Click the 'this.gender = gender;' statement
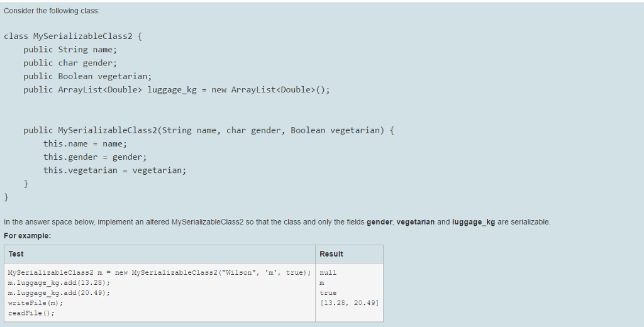This screenshot has width=644, height=327. [x=95, y=157]
